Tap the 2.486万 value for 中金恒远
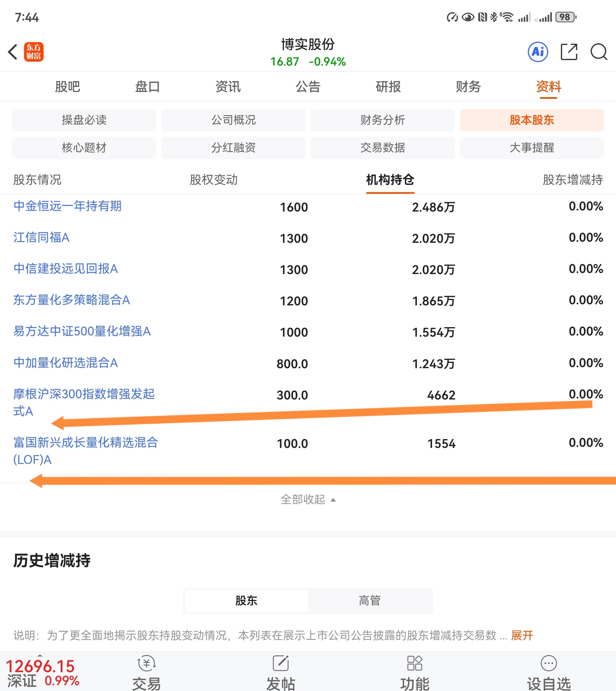This screenshot has width=616, height=691. (x=433, y=207)
